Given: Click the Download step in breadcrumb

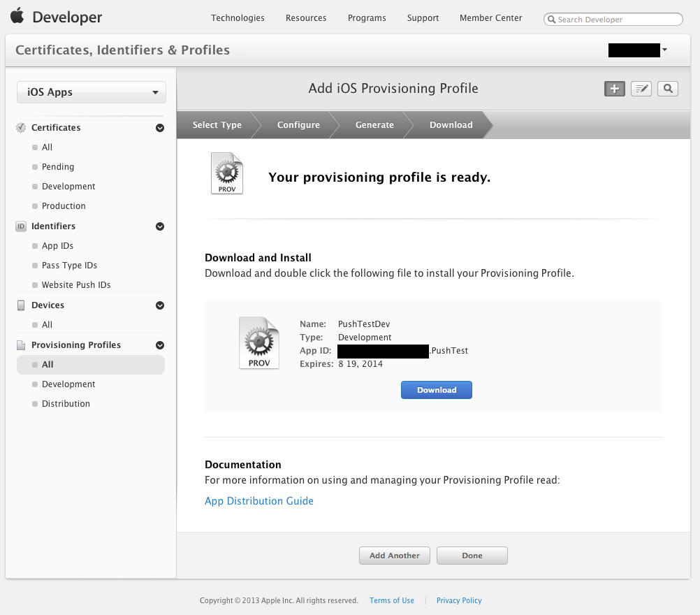Looking at the screenshot, I should [x=451, y=125].
